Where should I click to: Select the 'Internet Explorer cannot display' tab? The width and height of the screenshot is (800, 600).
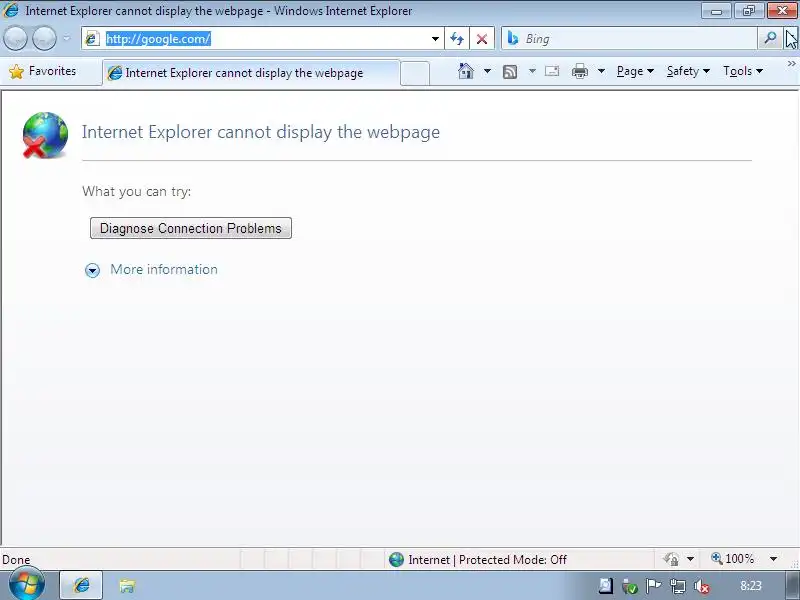251,73
